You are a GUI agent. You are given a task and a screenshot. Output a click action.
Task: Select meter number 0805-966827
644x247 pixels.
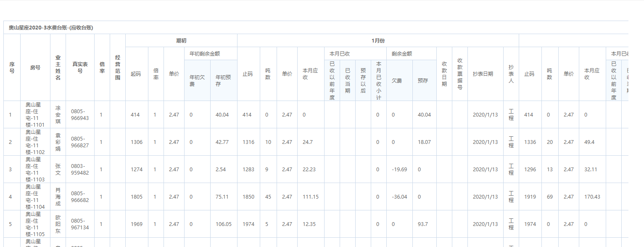(x=80, y=142)
